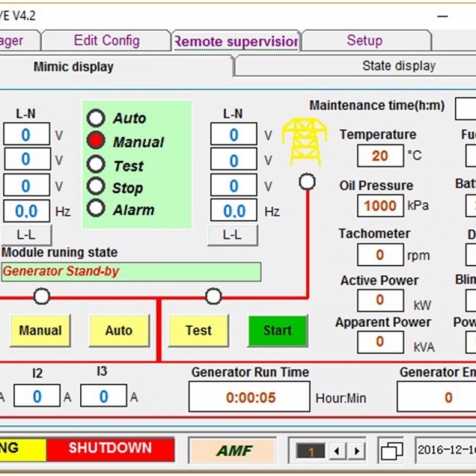This screenshot has width=476, height=476.
Task: Select the Stop mode radio indicator
Action: click(x=96, y=186)
